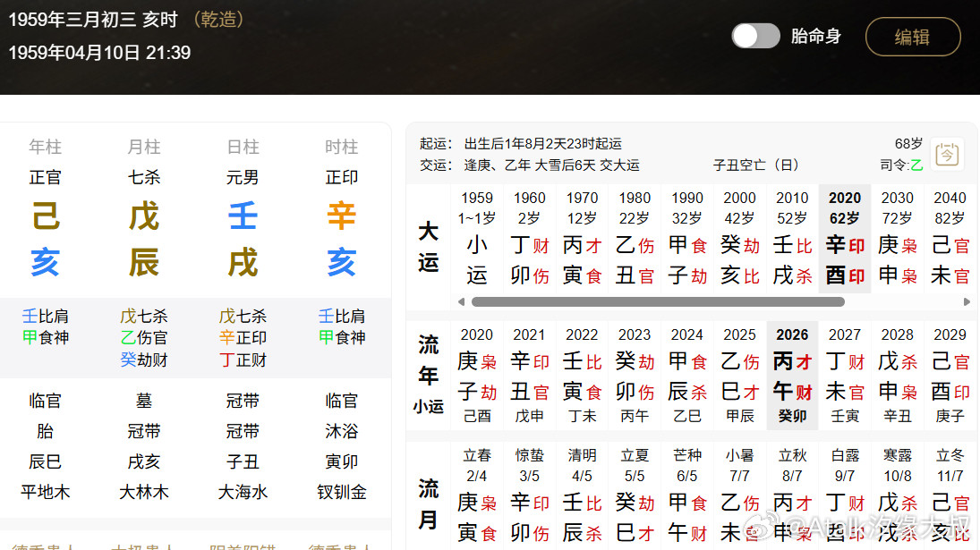
Task: Select the 1970 丙寅 大运 column
Action: (582, 239)
